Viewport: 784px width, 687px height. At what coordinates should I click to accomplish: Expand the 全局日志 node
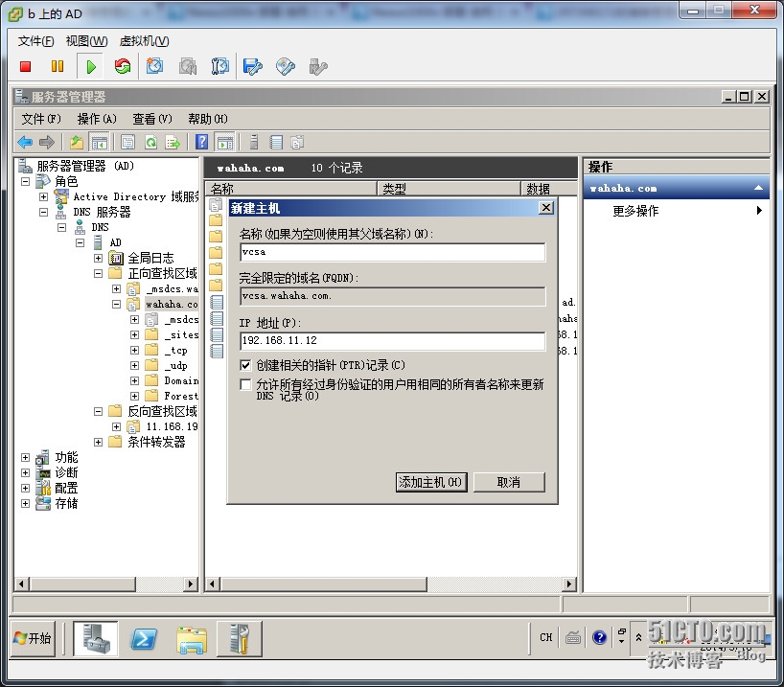coord(99,259)
